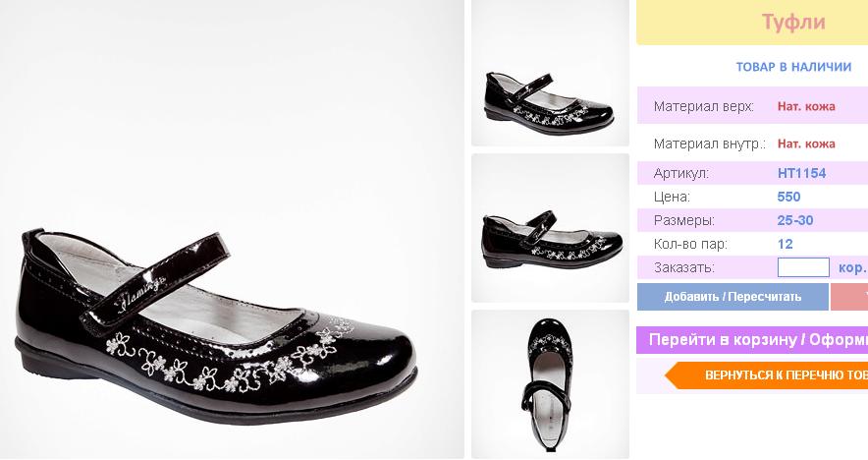868x460 pixels.
Task: Click the inner material value Нат. кожа
Action: click(806, 144)
